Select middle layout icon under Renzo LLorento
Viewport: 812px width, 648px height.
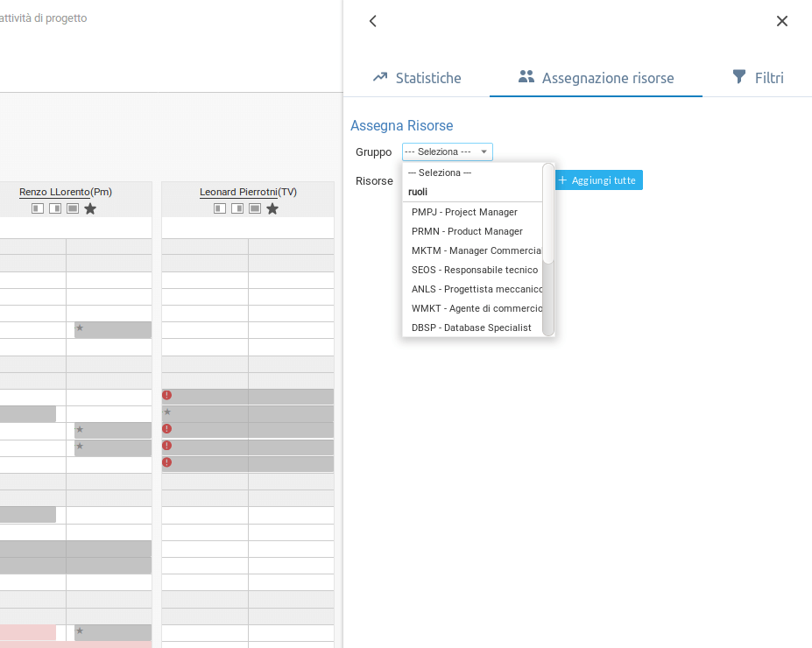point(55,208)
